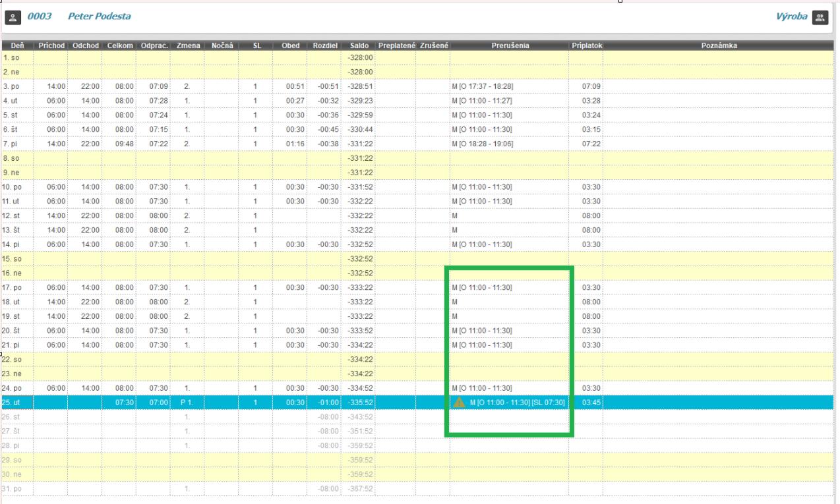This screenshot has width=840, height=504.
Task: Open the Peter Podesta employee name link
Action: coord(99,16)
